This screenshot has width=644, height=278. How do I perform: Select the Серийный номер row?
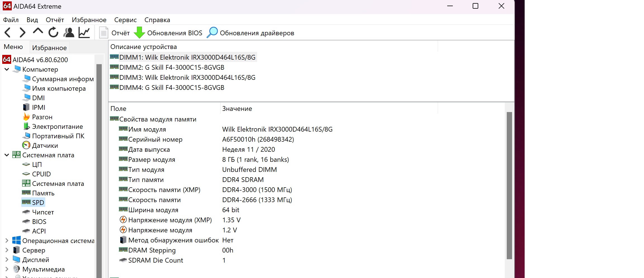[206, 139]
